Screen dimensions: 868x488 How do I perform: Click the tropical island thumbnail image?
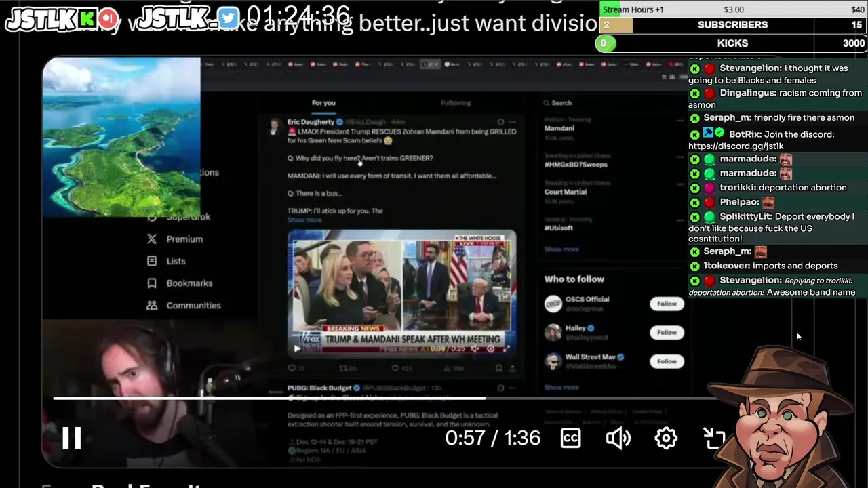[121, 137]
